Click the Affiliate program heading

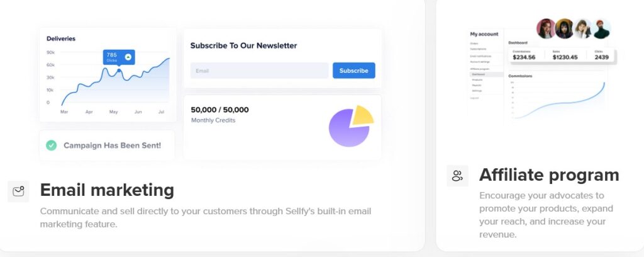[548, 174]
